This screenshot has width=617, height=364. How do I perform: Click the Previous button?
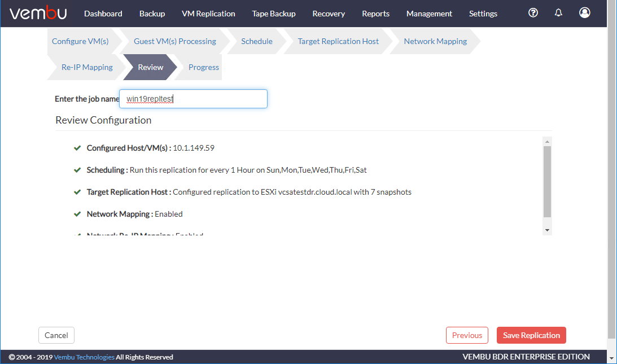(467, 335)
